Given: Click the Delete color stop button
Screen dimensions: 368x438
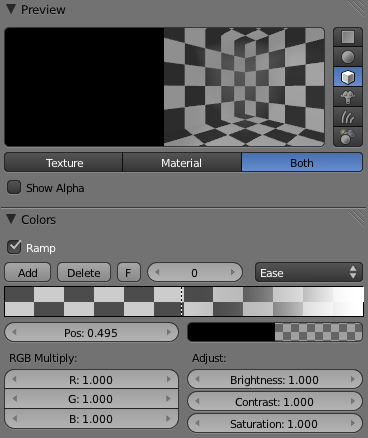Looking at the screenshot, I should (84, 273).
